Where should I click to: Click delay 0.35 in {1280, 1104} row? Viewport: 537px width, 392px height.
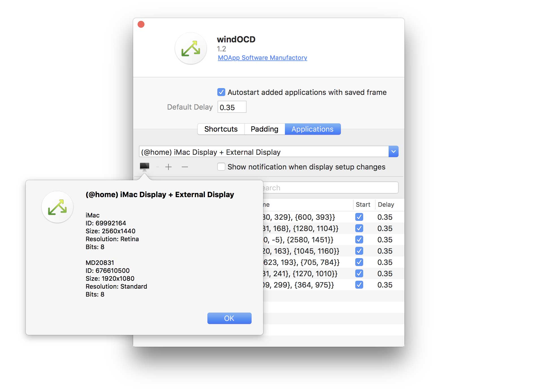(x=385, y=228)
